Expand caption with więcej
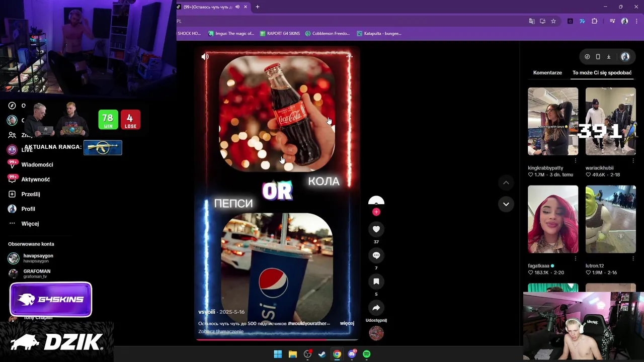 coord(347,323)
